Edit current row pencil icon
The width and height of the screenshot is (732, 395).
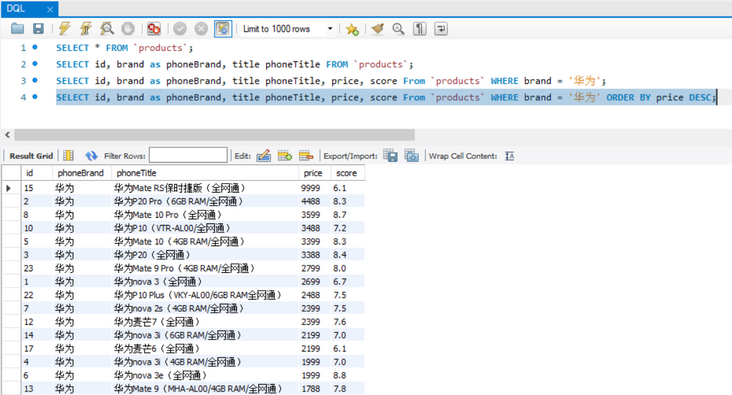click(264, 155)
